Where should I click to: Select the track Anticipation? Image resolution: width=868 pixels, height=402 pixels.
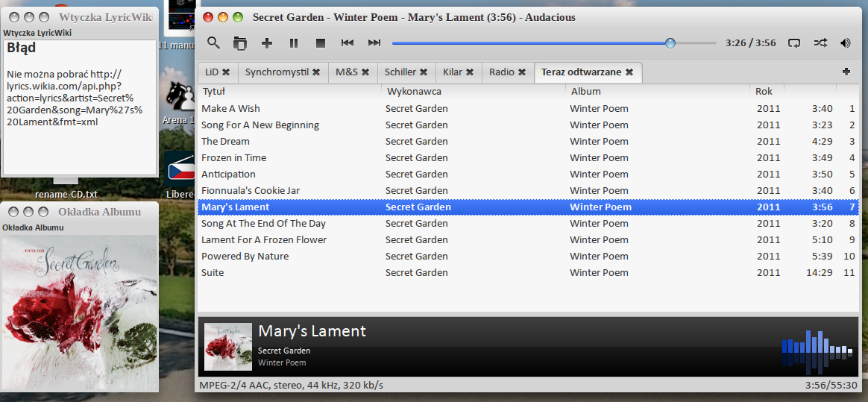click(x=229, y=175)
